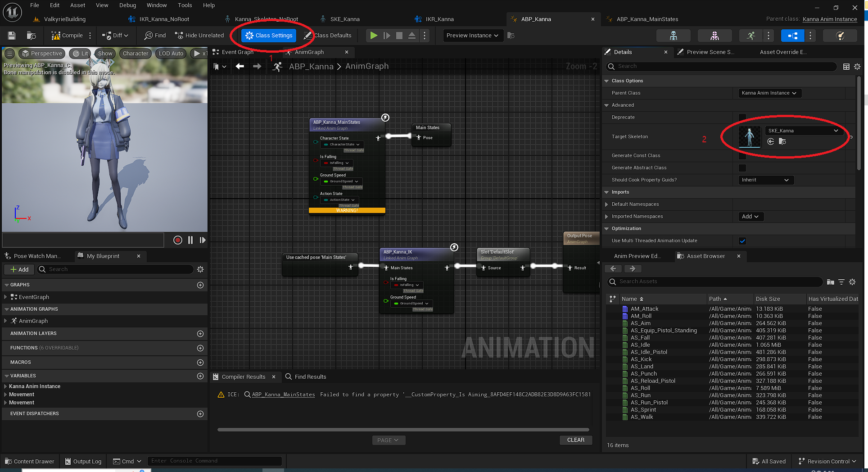868x472 pixels.
Task: Open Should Cook Property Guids Inherit dropdown
Action: (766, 180)
